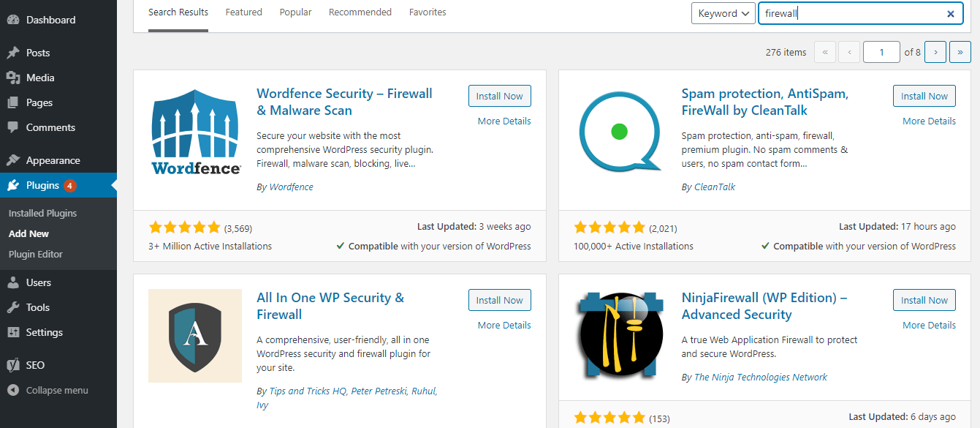Click the disabled previous page button

click(x=849, y=52)
